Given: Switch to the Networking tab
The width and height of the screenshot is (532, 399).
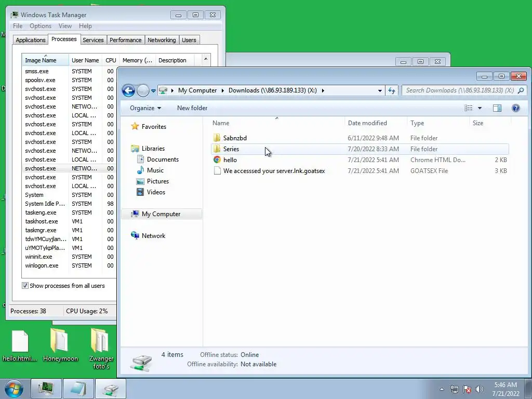Looking at the screenshot, I should [162, 40].
